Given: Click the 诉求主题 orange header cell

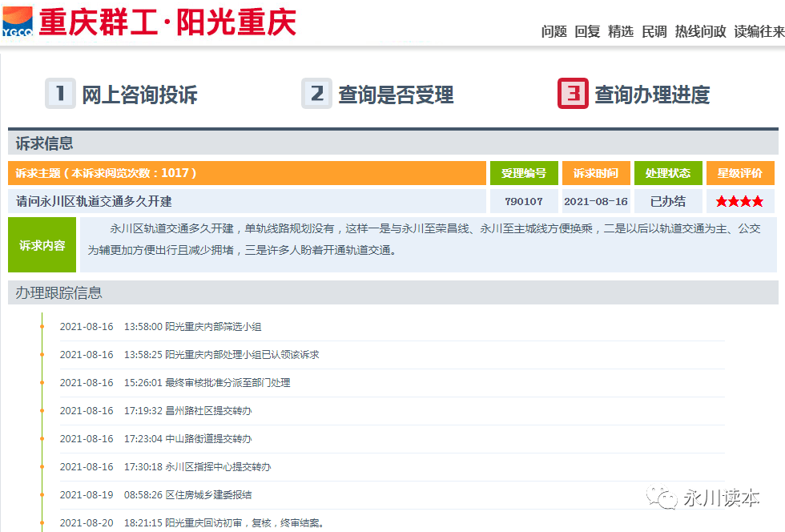Looking at the screenshot, I should click(247, 173).
